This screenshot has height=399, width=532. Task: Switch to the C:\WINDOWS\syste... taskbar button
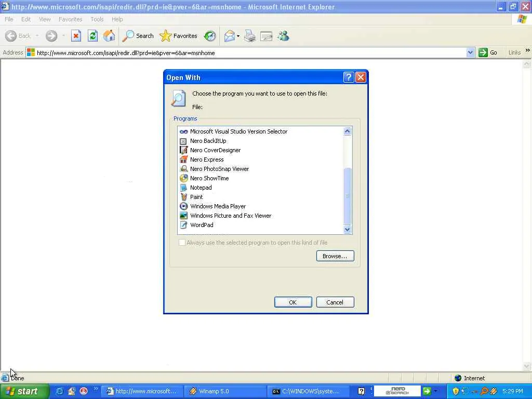(x=308, y=391)
